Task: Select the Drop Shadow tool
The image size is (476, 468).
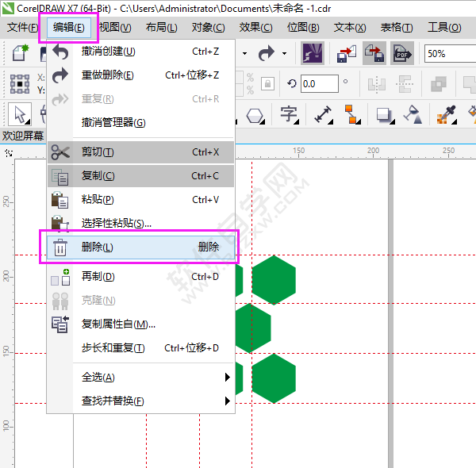Action: [386, 116]
